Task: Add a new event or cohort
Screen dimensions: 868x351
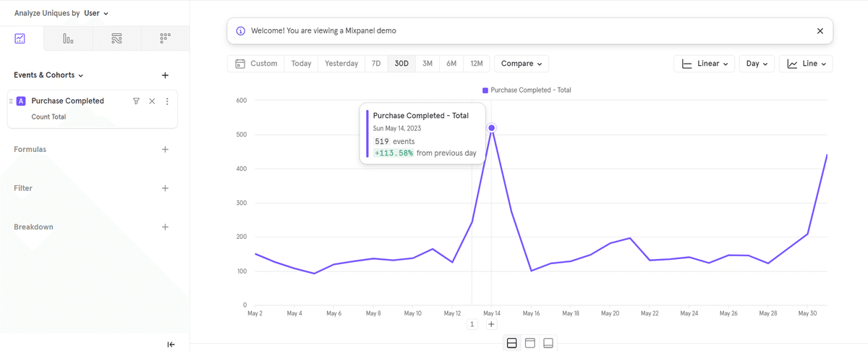Action: tap(165, 75)
